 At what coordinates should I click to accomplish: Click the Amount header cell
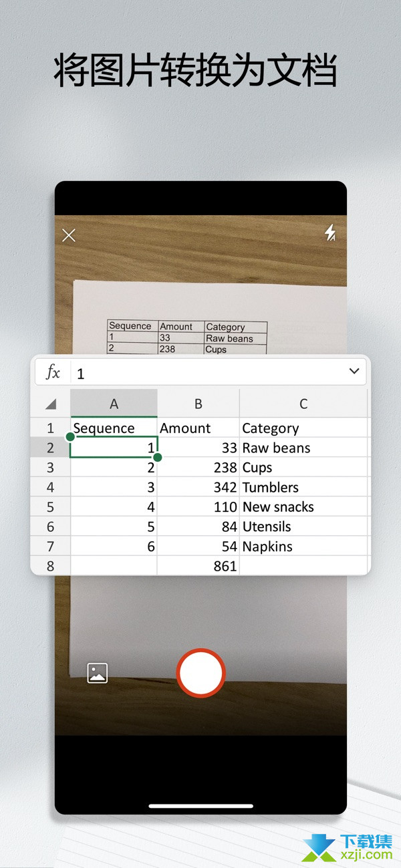pyautogui.click(x=198, y=428)
